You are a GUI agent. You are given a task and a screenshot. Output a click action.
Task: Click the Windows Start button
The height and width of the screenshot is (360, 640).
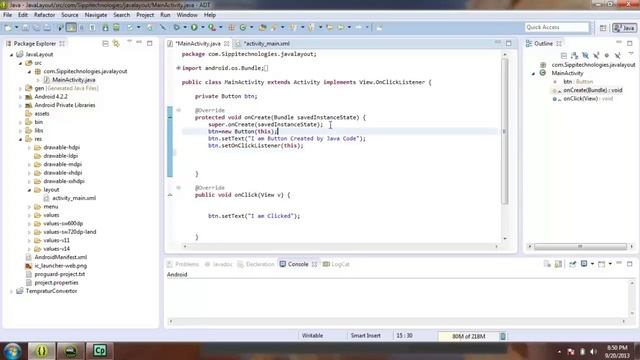12,351
